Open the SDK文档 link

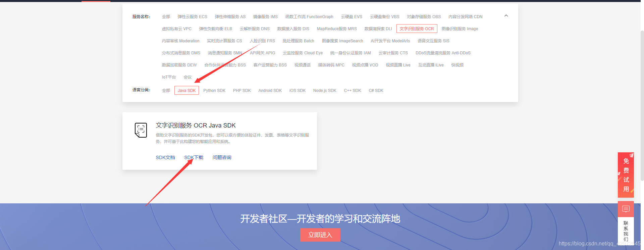tap(165, 157)
